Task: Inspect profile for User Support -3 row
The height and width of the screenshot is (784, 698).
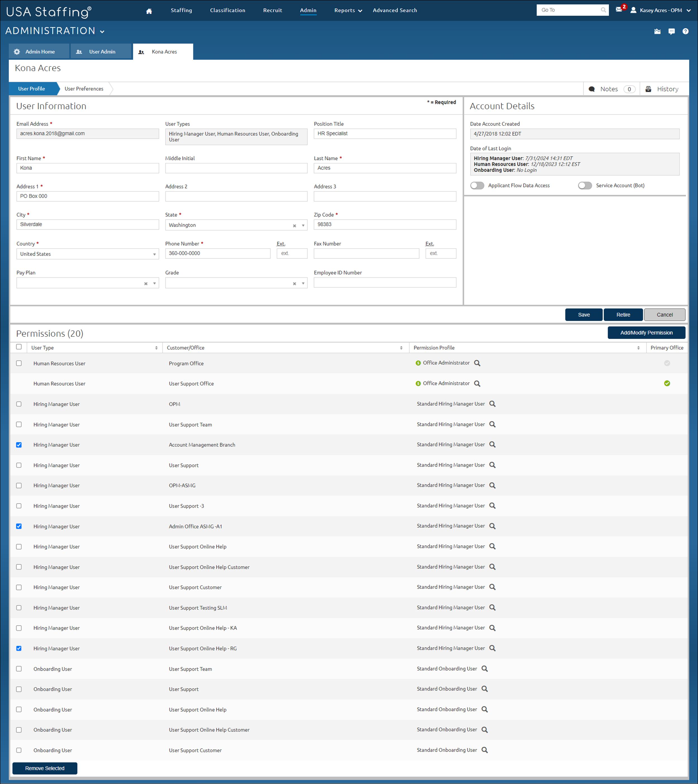Action: tap(492, 506)
